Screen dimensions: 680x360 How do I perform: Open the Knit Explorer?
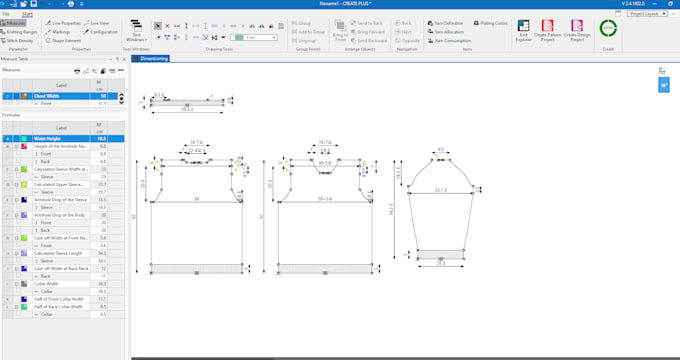(523, 31)
